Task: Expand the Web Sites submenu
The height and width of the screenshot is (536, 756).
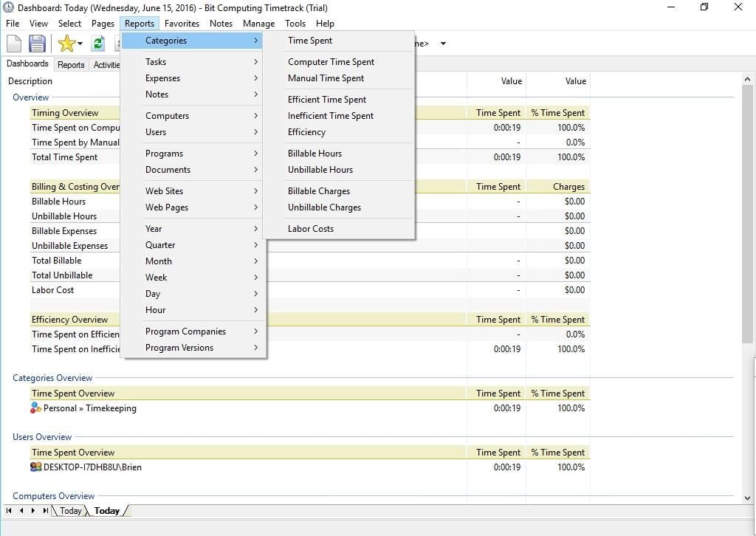Action: 193,191
